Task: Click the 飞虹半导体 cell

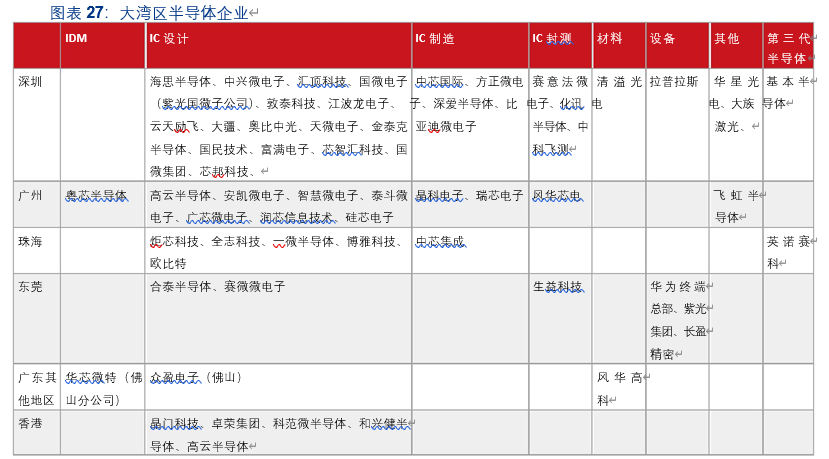Action: pos(736,206)
